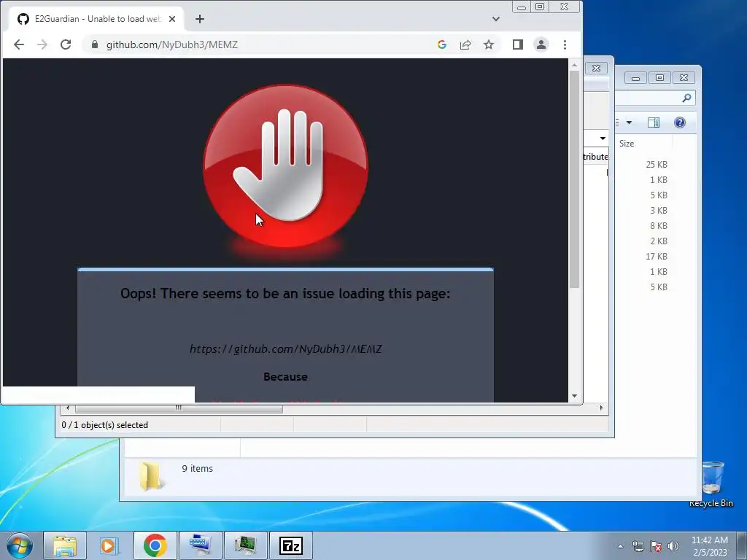The width and height of the screenshot is (747, 560).
Task: Open Windows Explorer from the taskbar
Action: pos(65,545)
